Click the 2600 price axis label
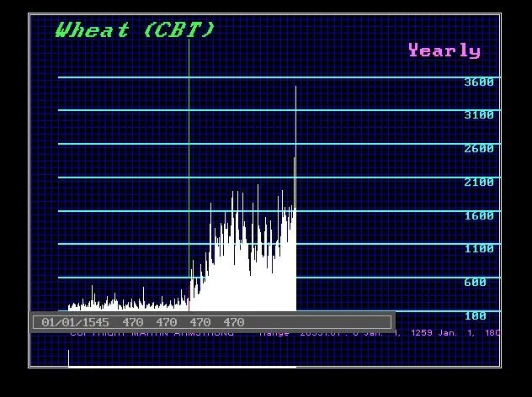The width and height of the screenshot is (532, 397). click(479, 149)
